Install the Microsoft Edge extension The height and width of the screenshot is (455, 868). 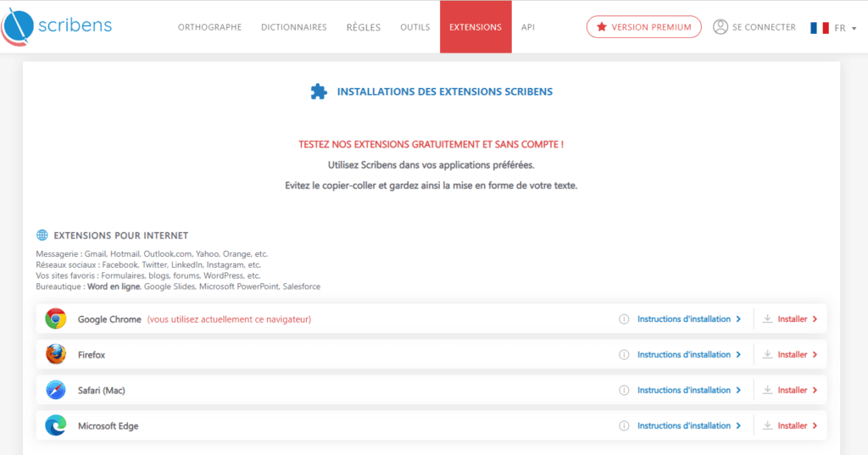tap(797, 425)
